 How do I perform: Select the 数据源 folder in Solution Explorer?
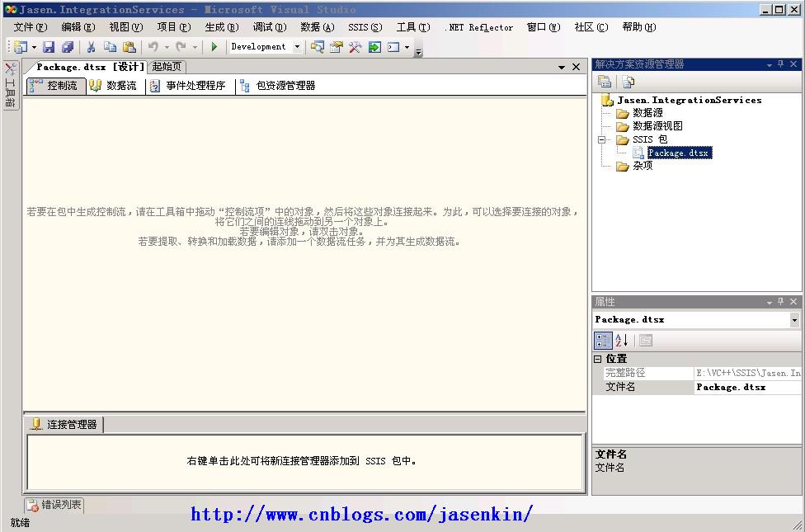[647, 113]
